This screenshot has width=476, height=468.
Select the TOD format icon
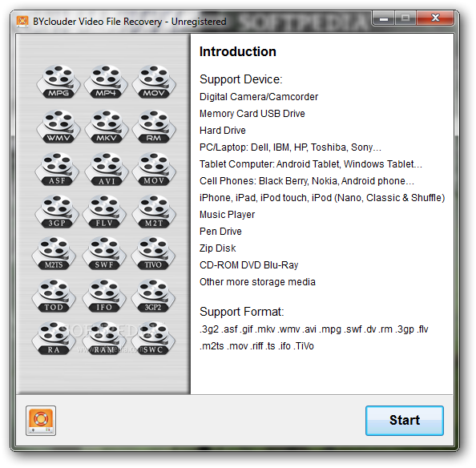tap(54, 296)
